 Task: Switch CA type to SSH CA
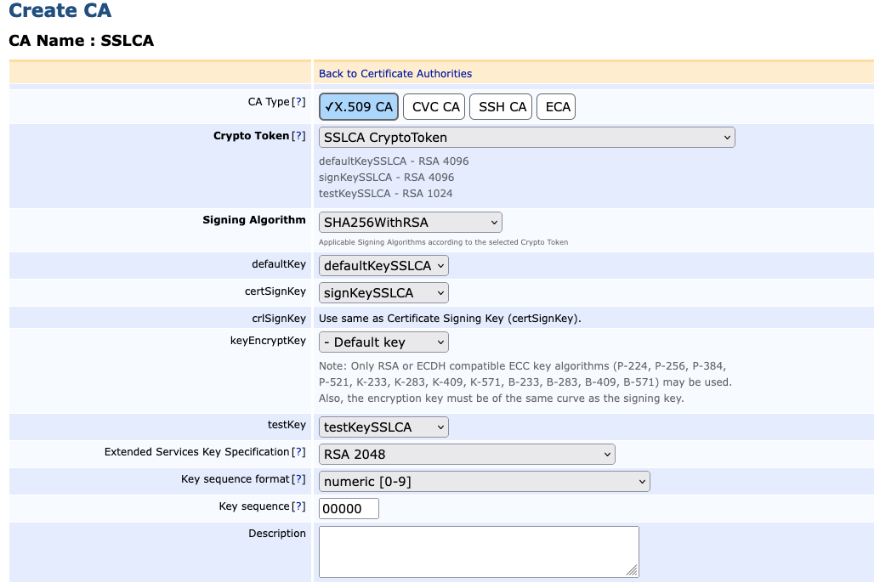502,107
